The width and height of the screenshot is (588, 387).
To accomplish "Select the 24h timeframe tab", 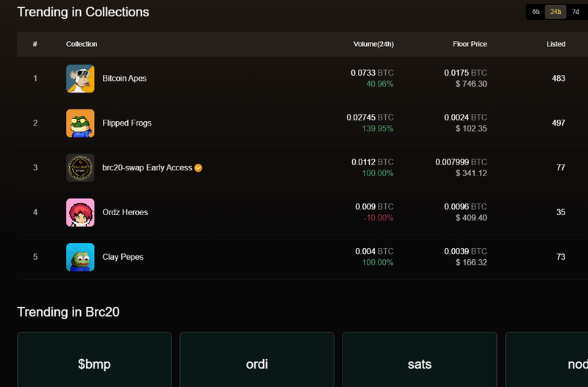I will pyautogui.click(x=556, y=12).
